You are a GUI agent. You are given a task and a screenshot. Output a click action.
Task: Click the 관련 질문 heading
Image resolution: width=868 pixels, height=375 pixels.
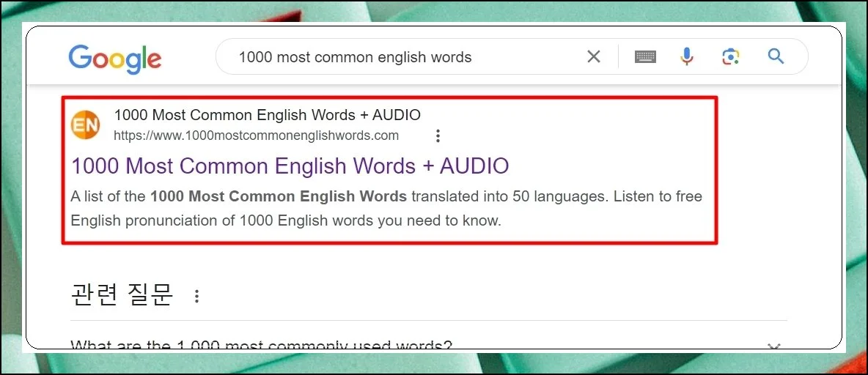(x=122, y=294)
